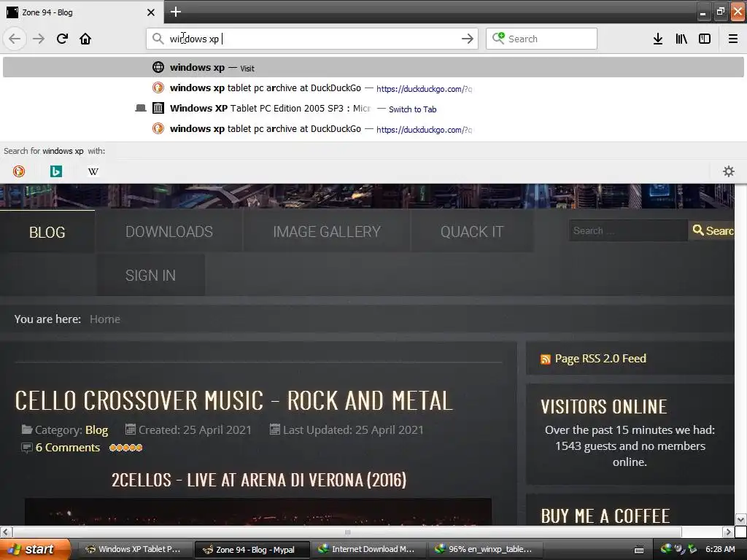Open the 96% en_winxp_table download window
747x560 pixels.
484,549
